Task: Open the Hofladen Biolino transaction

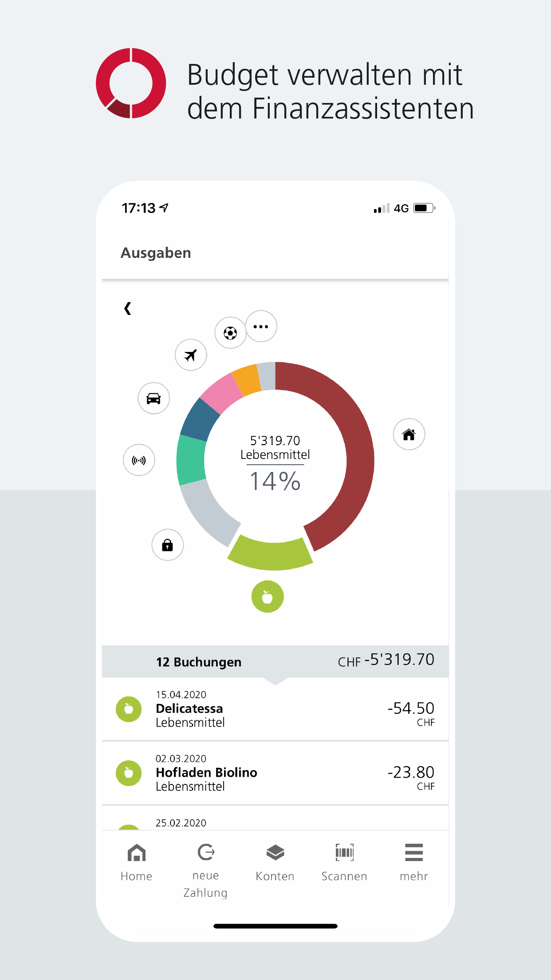Action: pos(275,773)
